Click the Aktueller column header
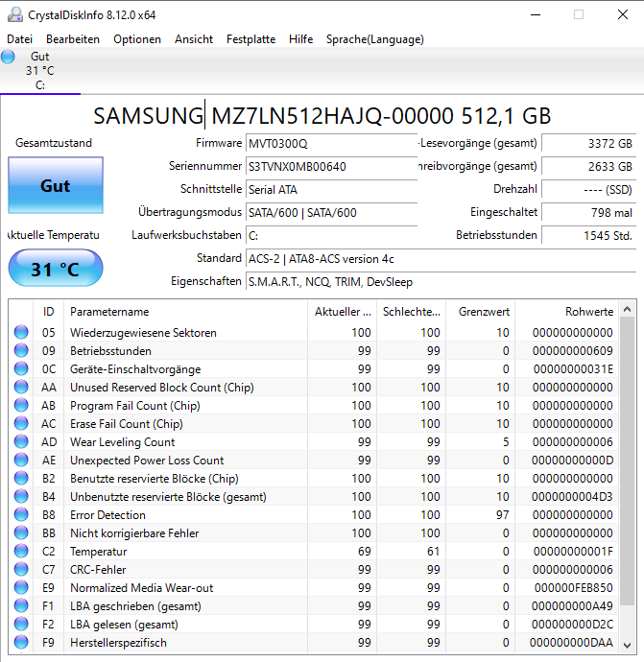This screenshot has height=662, width=644. 342,312
